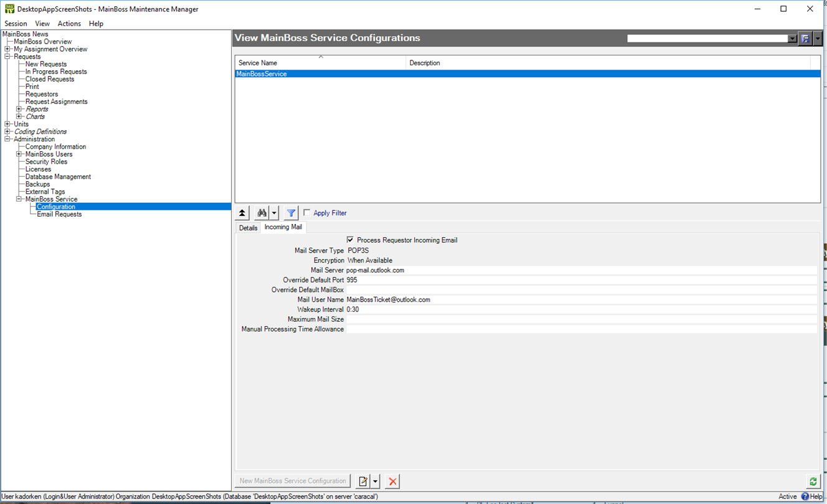Select the MainBossService row in the list
The height and width of the screenshot is (504, 827).
527,74
